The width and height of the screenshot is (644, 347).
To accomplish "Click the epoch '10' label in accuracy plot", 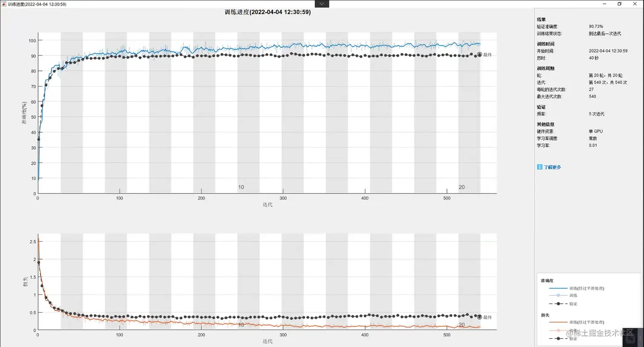I will pos(241,187).
